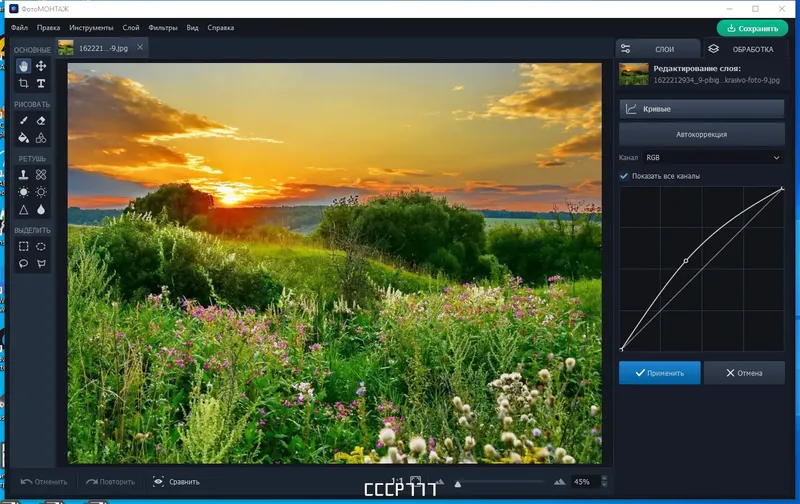
Task: Click the 45% zoom value field
Action: click(x=585, y=482)
